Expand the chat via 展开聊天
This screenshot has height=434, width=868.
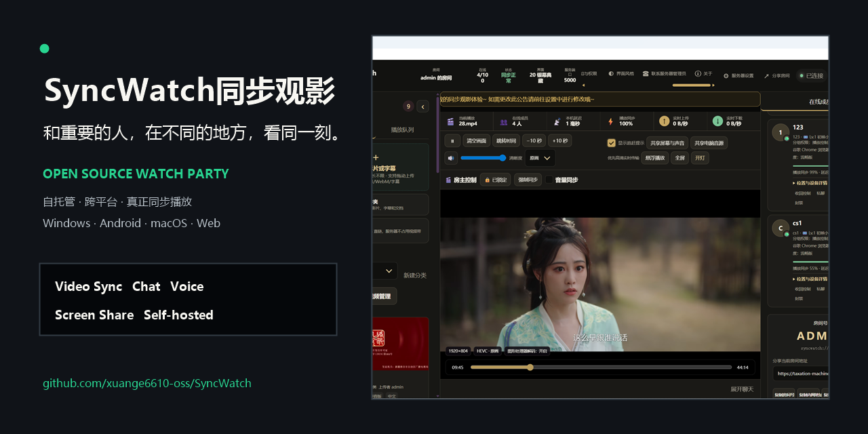point(742,389)
